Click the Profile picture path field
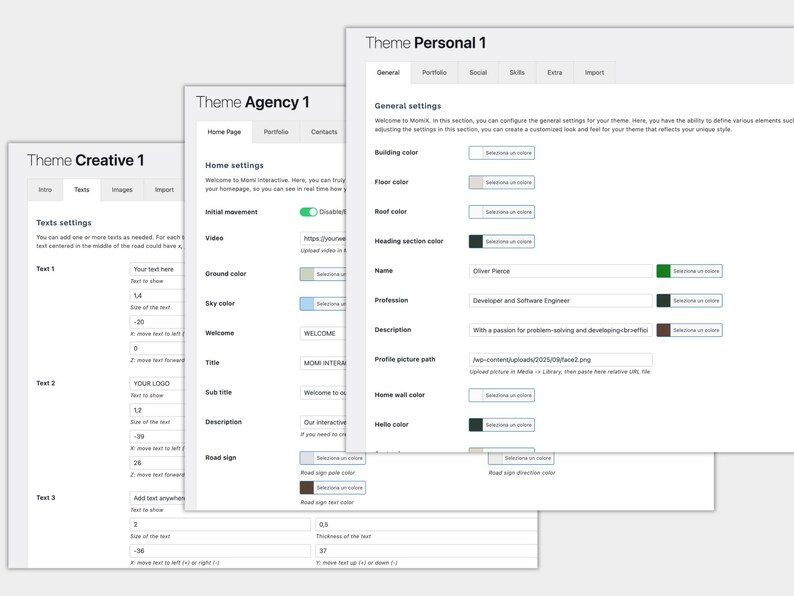Viewport: 794px width, 596px height. [561, 360]
